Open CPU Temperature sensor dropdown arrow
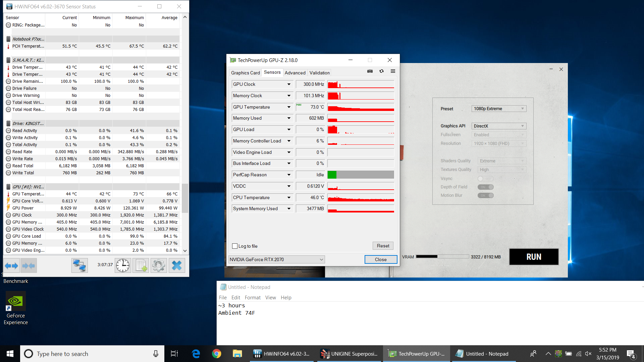 pyautogui.click(x=289, y=197)
